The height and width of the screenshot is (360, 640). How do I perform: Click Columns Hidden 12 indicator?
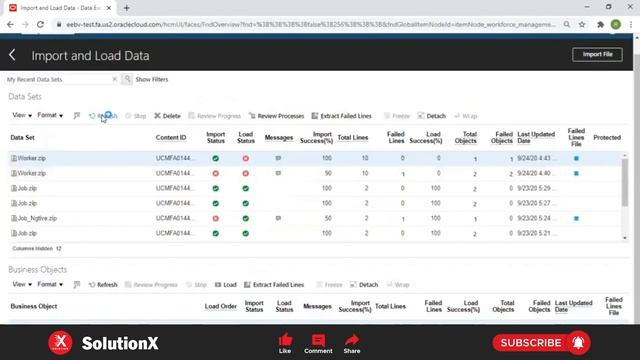[x=37, y=249]
